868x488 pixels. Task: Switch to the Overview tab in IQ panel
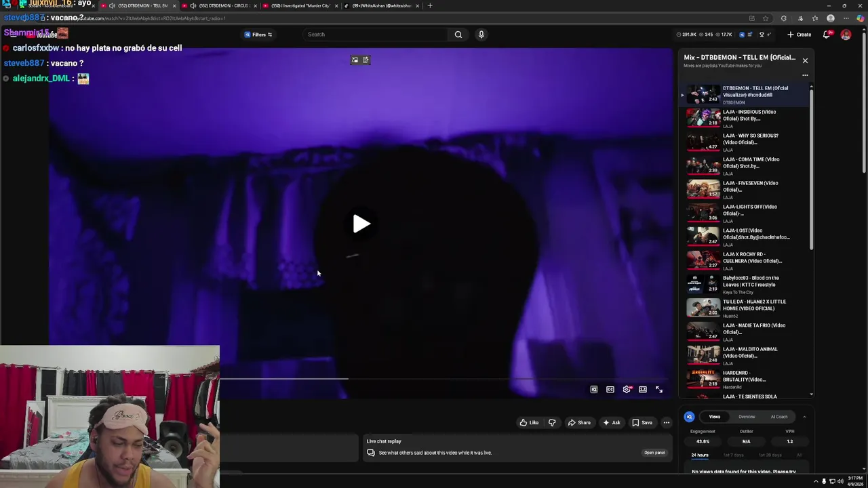747,417
